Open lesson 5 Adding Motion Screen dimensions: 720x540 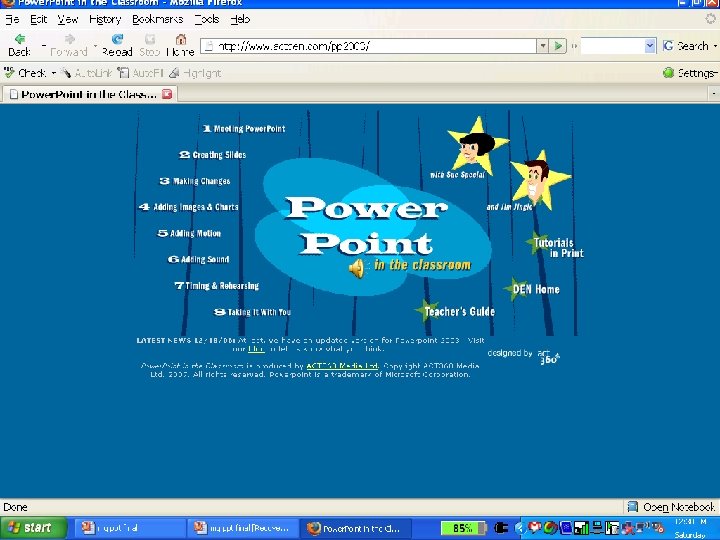tap(189, 233)
